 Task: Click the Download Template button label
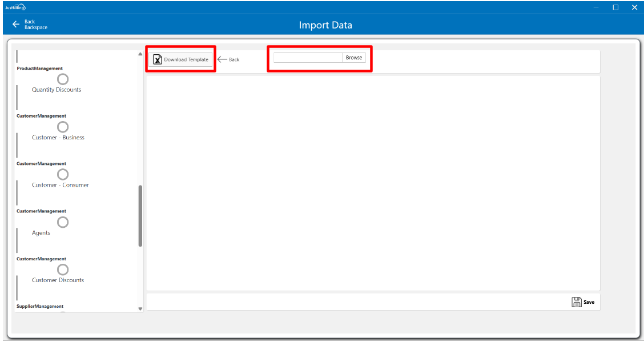[186, 59]
